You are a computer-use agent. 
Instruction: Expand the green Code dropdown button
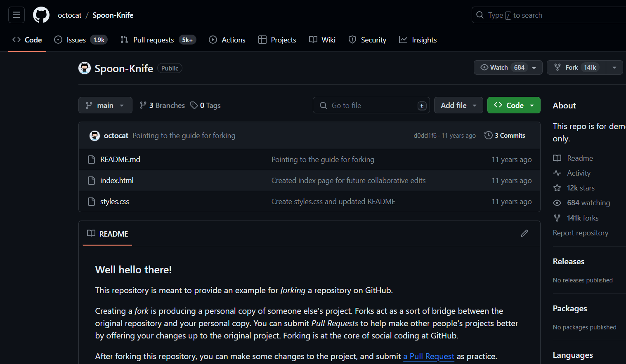514,106
